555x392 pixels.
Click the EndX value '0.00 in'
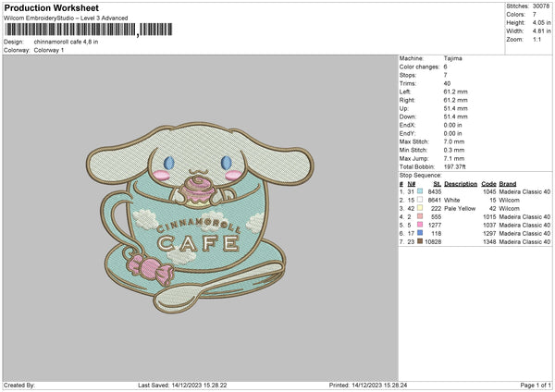tap(452, 125)
